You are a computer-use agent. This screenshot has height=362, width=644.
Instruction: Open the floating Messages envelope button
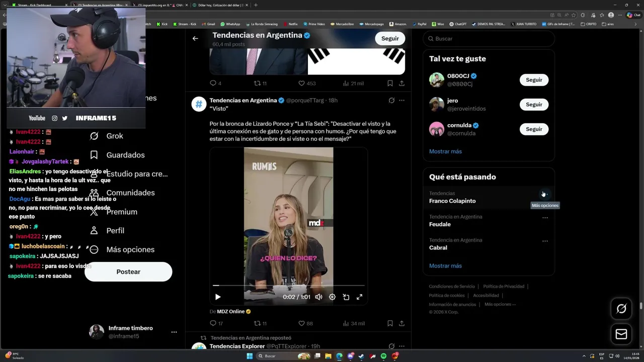pyautogui.click(x=621, y=334)
